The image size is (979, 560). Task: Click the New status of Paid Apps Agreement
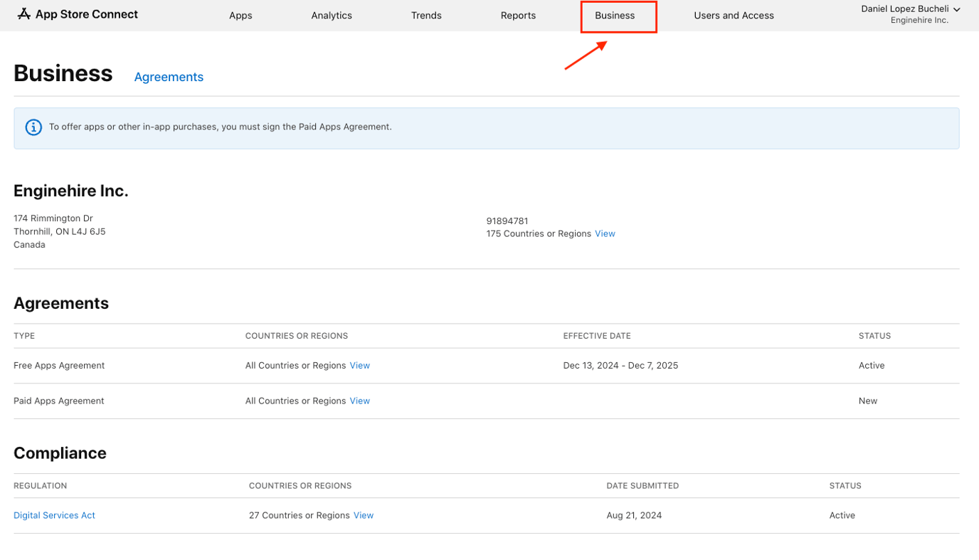tap(868, 401)
